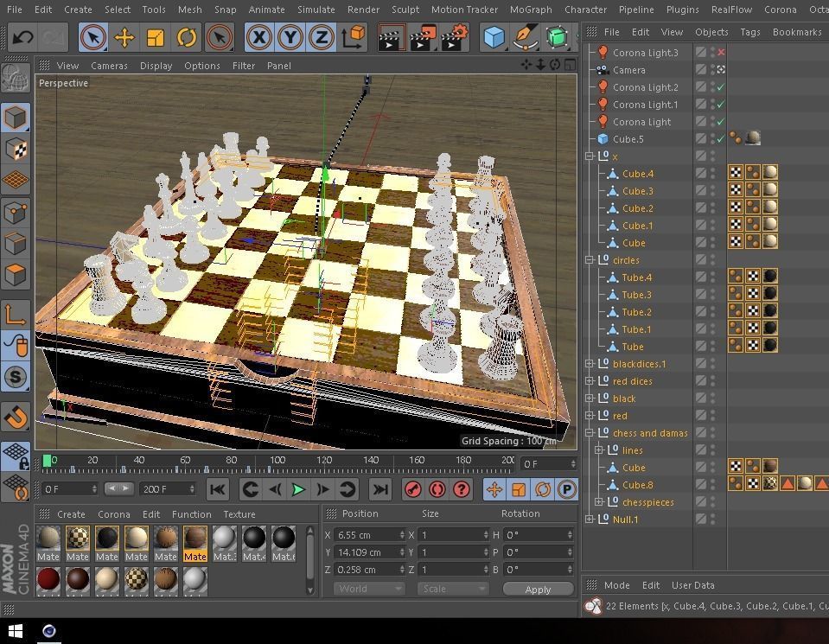Expand the 'black' group
The width and height of the screenshot is (829, 644).
pos(590,399)
